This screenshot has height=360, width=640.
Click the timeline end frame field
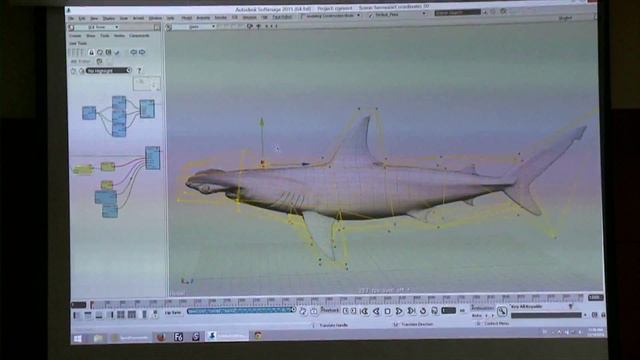[x=595, y=298]
